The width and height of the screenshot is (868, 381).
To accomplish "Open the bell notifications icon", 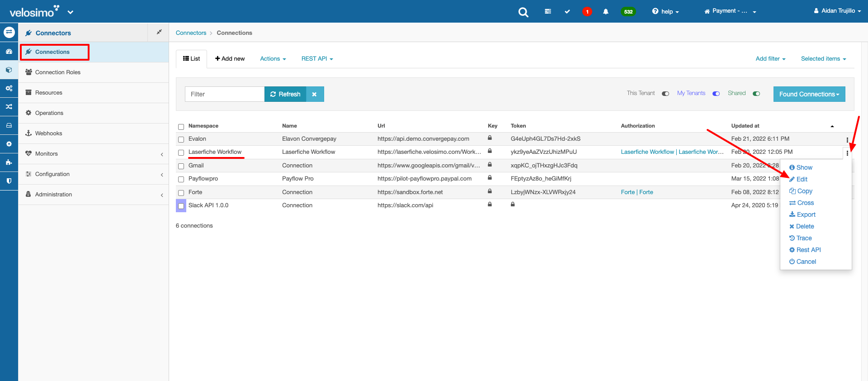I will (606, 11).
